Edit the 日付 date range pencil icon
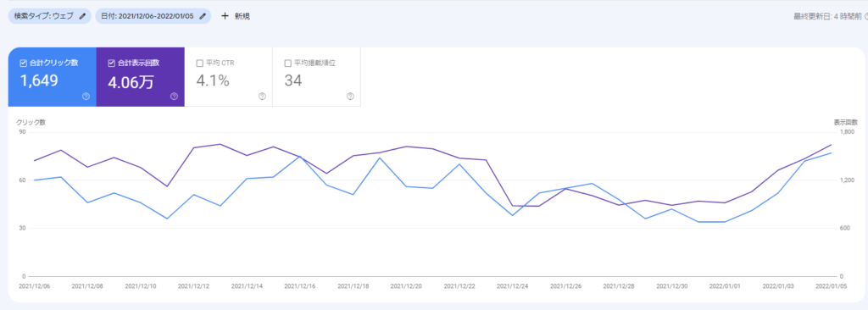Image resolution: width=868 pixels, height=310 pixels. (202, 16)
